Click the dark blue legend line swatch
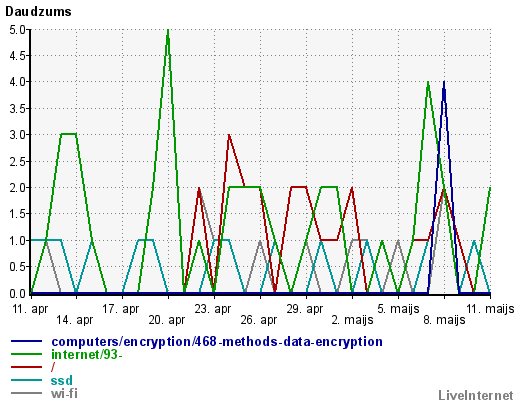 [x=27, y=341]
